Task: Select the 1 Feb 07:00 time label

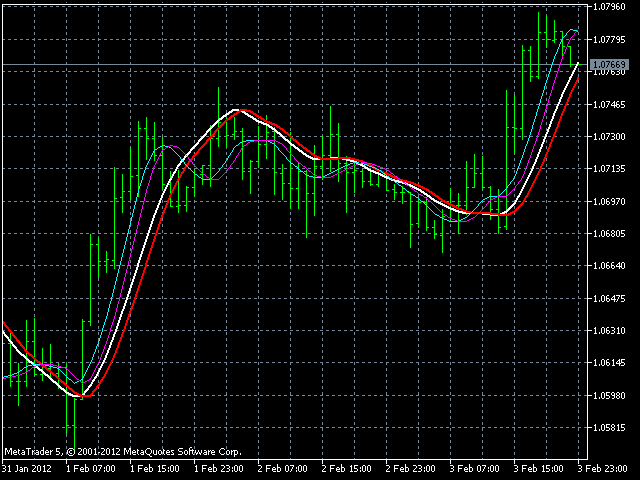Action: click(92, 468)
